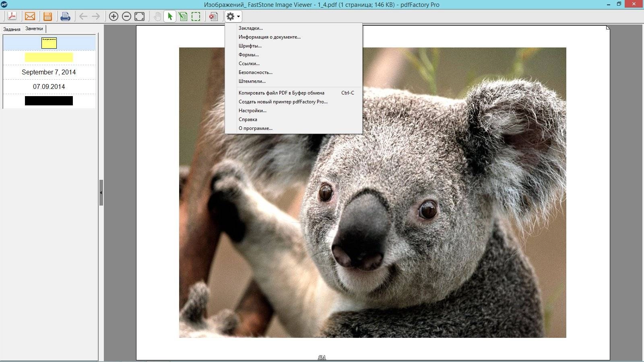Choose Создать новый принтер pdfFactory Pro...
The image size is (644, 362).
[293, 102]
